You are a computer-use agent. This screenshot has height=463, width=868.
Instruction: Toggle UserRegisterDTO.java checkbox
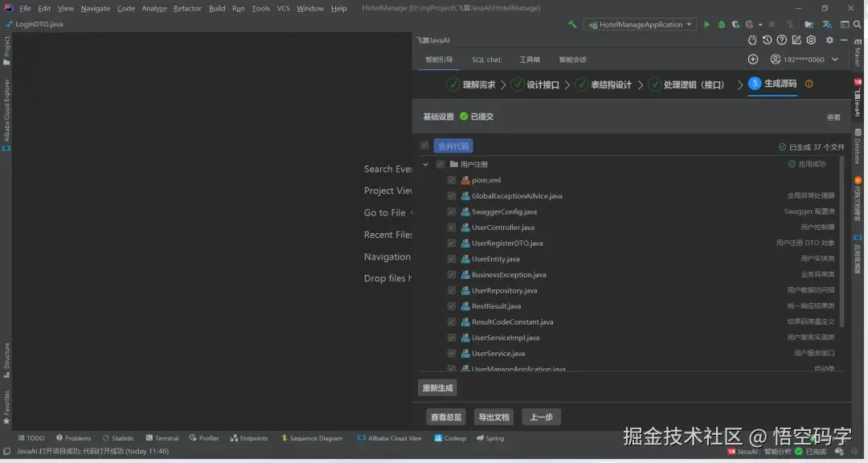pos(452,243)
